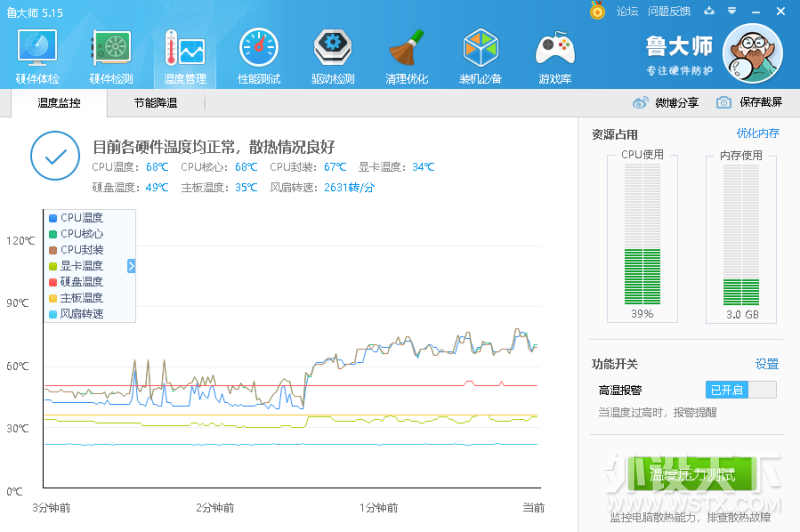Screen dimensions: 800x532
Task: Click 微博分享 share text
Action: tap(677, 103)
